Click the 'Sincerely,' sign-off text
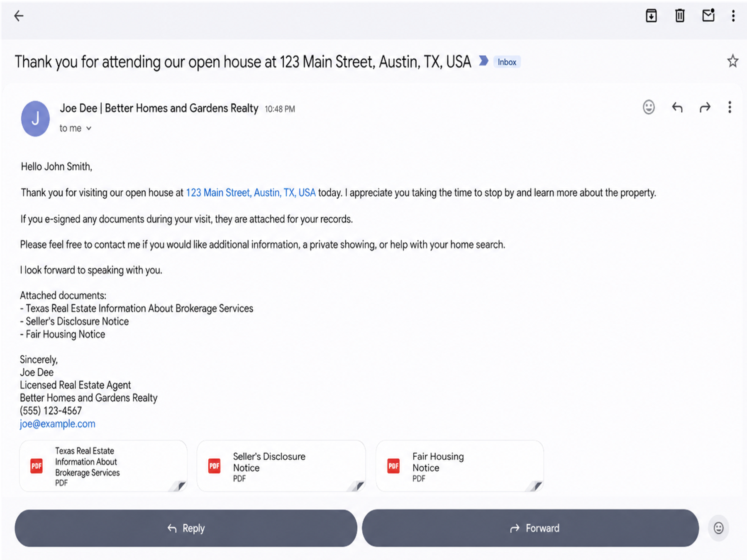 tap(39, 360)
